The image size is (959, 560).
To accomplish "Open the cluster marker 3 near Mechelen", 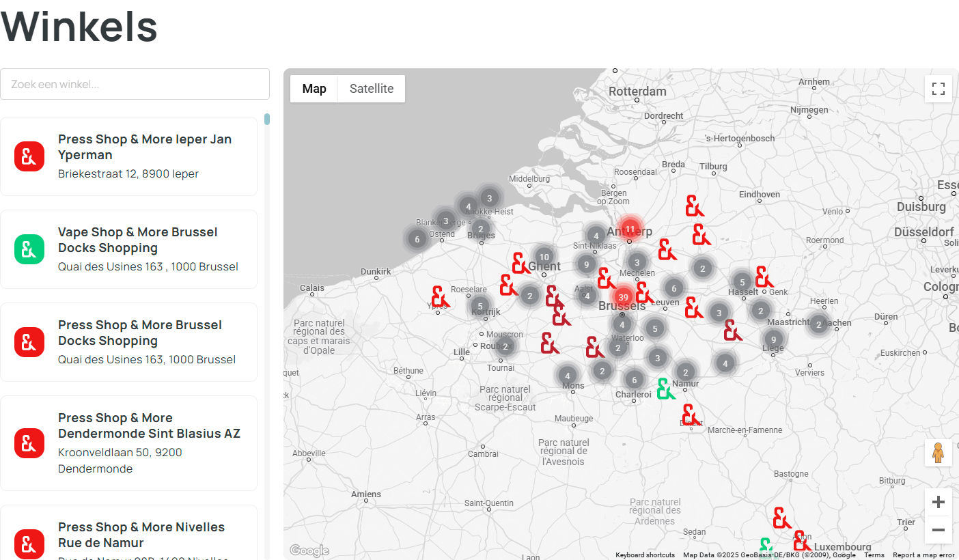I will click(637, 262).
